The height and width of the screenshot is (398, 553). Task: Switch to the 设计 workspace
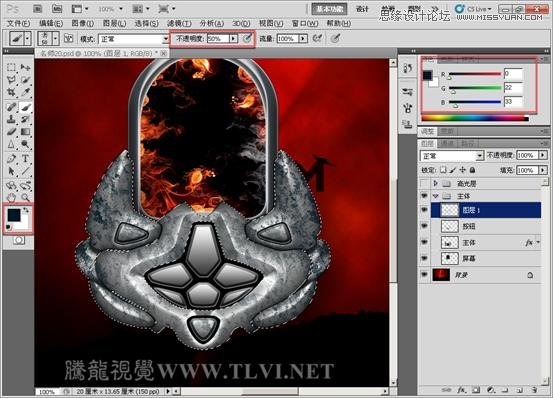pos(362,9)
